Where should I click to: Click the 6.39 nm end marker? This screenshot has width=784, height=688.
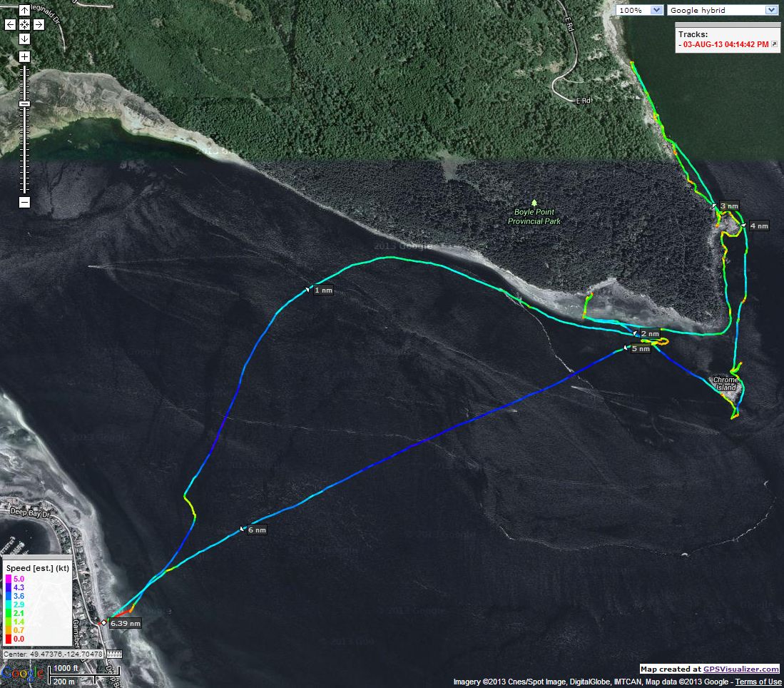[126, 624]
